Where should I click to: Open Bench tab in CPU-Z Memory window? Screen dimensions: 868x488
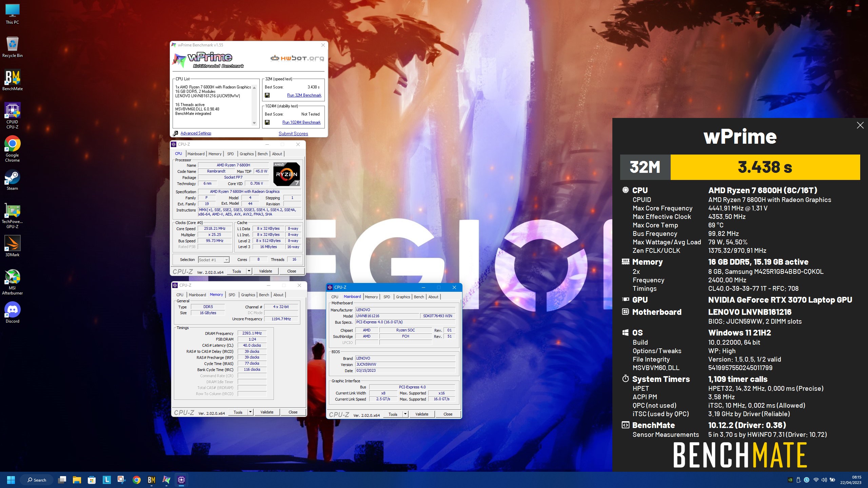[264, 295]
